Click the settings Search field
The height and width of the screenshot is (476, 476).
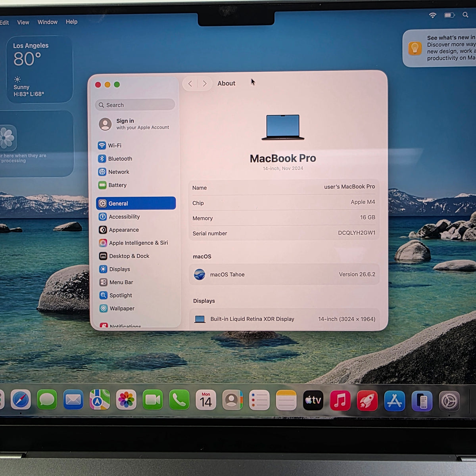pyautogui.click(x=135, y=105)
